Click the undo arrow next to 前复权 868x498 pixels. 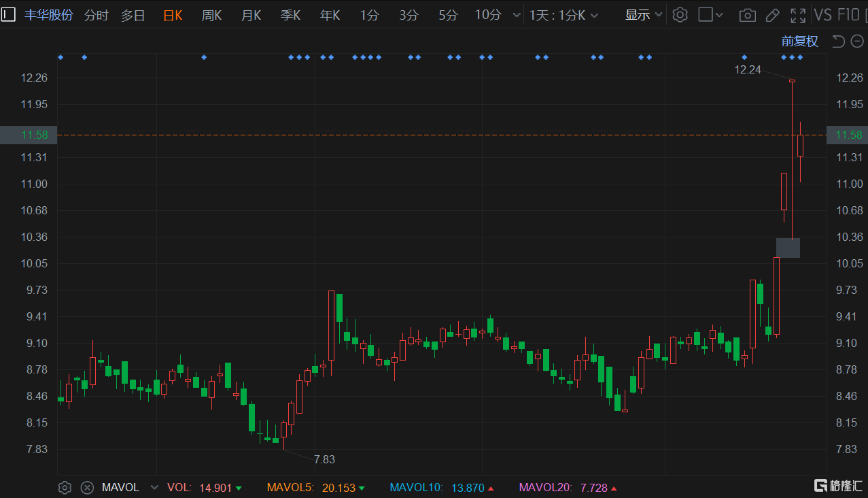[838, 41]
